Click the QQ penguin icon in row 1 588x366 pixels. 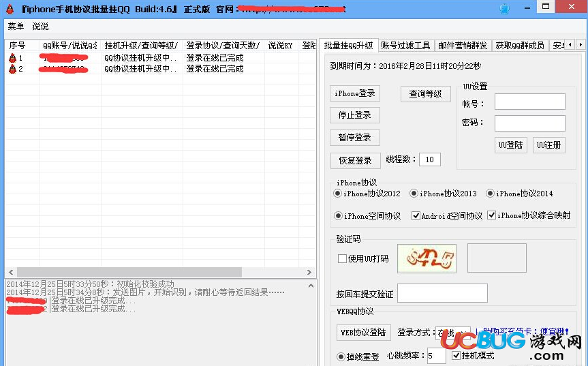12,58
